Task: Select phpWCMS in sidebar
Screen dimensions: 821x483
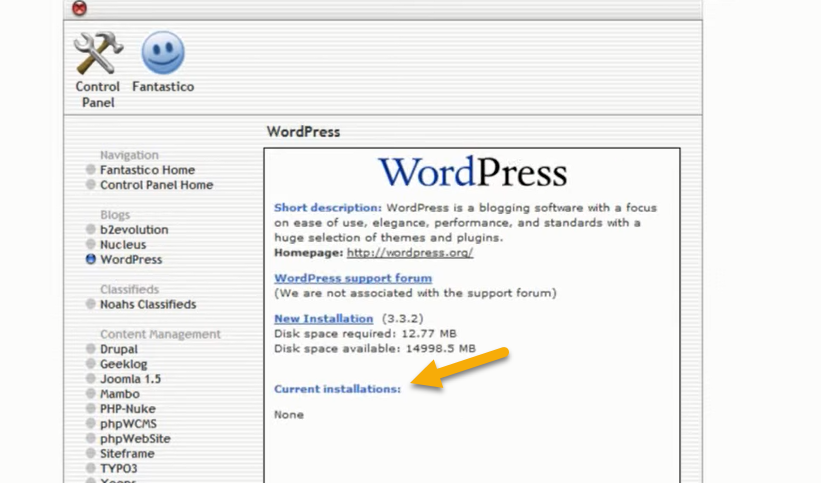Action: pyautogui.click(x=128, y=424)
